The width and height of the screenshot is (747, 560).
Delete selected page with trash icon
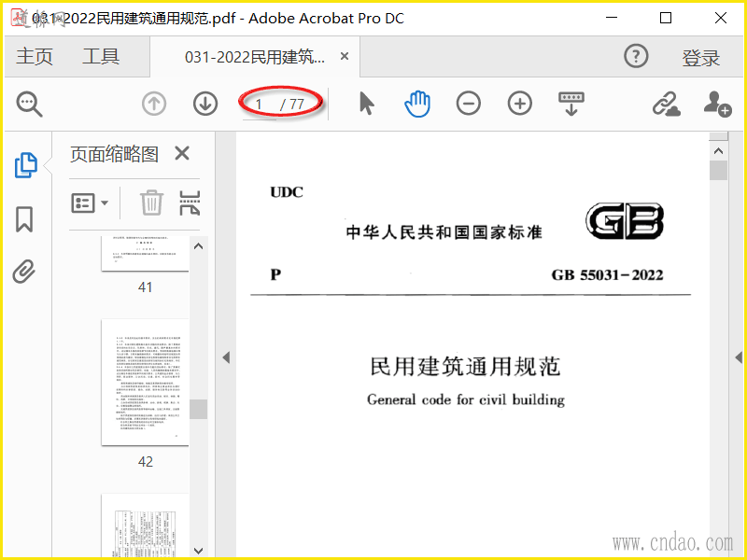click(151, 203)
